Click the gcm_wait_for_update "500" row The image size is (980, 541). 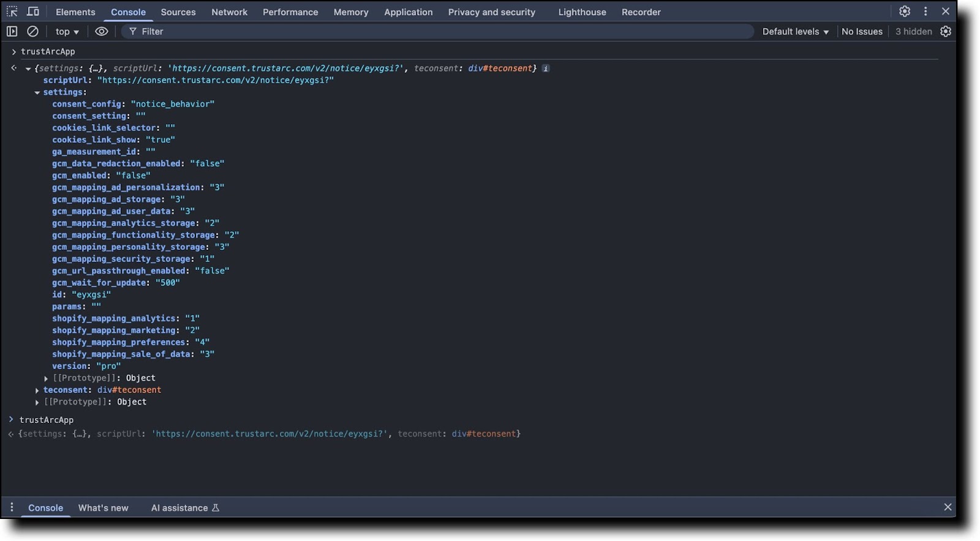tap(116, 283)
